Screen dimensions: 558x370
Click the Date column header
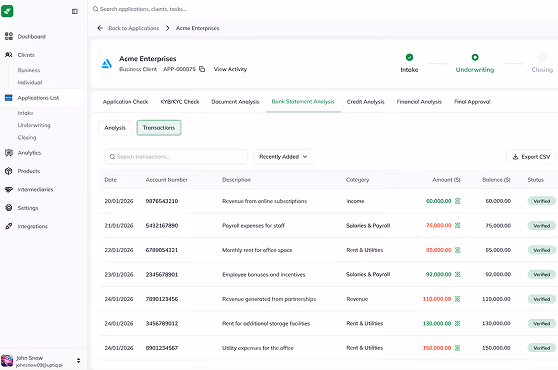pos(111,180)
